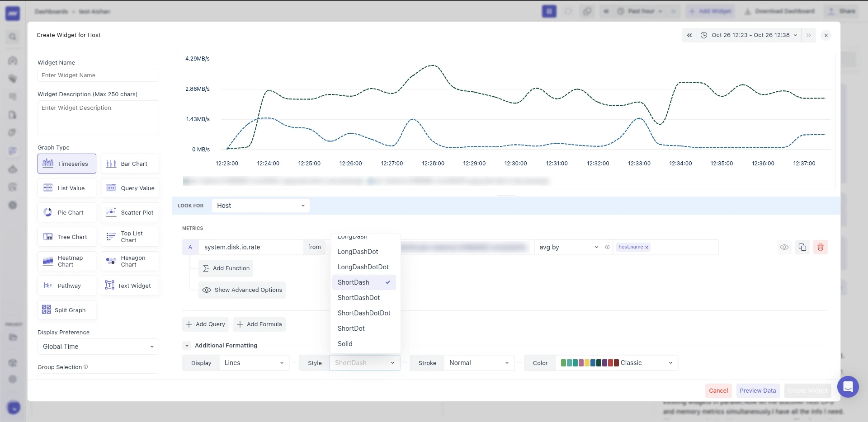The image size is (868, 422).
Task: Add Function to query A
Action: pyautogui.click(x=226, y=268)
